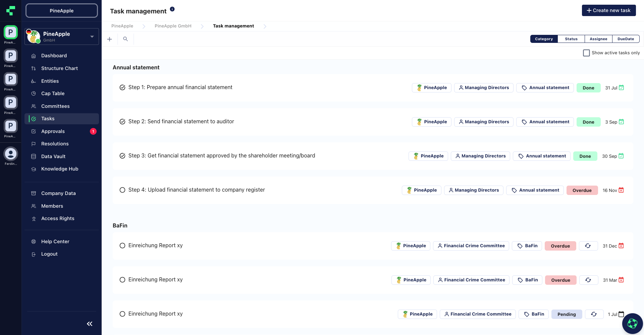Open the search icon in the task toolbar
Image resolution: width=644 pixels, height=335 pixels.
click(x=125, y=39)
